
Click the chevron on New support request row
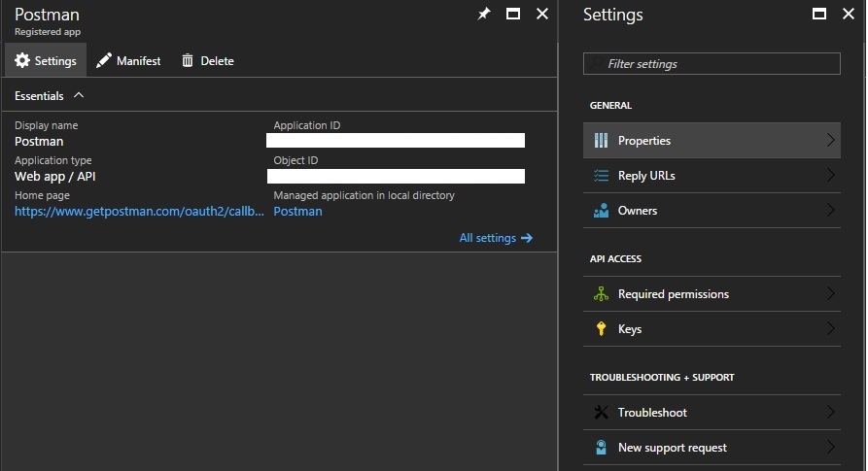point(830,447)
